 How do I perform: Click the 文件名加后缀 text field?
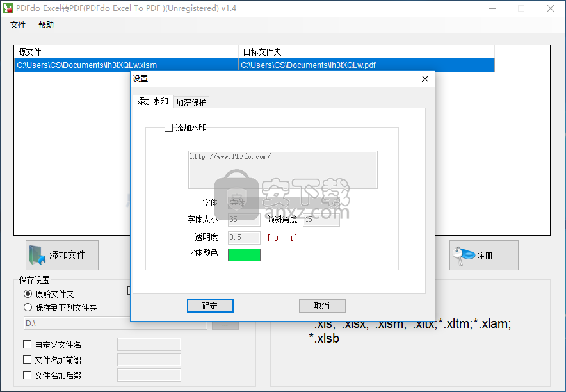point(149,375)
